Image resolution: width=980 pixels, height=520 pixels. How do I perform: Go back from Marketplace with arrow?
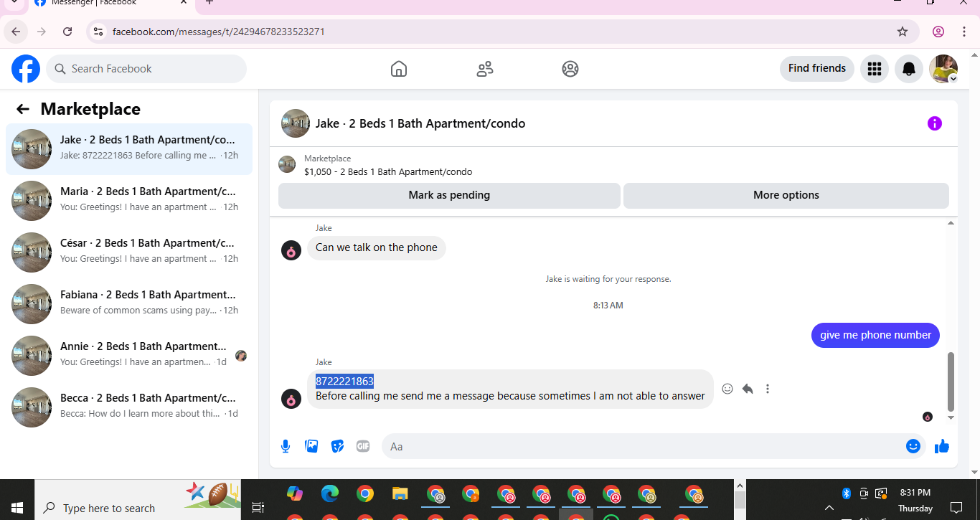[x=23, y=109]
